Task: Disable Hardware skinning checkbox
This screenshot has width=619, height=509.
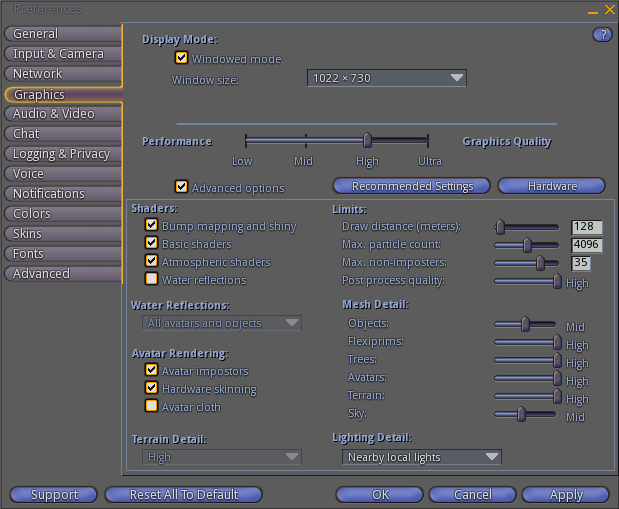Action: [x=151, y=387]
